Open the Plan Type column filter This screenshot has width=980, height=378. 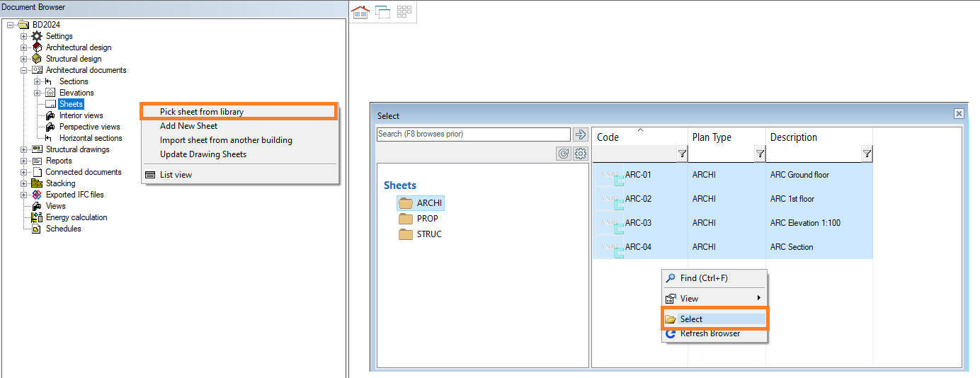760,154
